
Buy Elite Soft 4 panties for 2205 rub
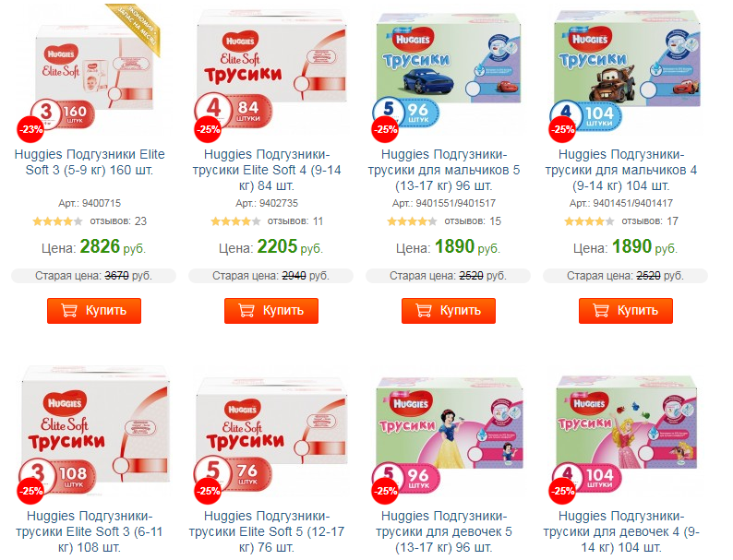271,311
